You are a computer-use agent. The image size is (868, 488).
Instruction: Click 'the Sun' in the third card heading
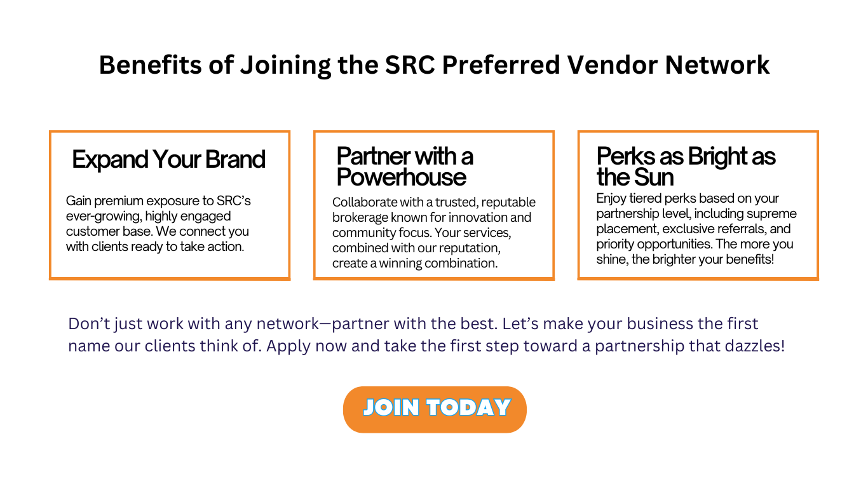(635, 177)
